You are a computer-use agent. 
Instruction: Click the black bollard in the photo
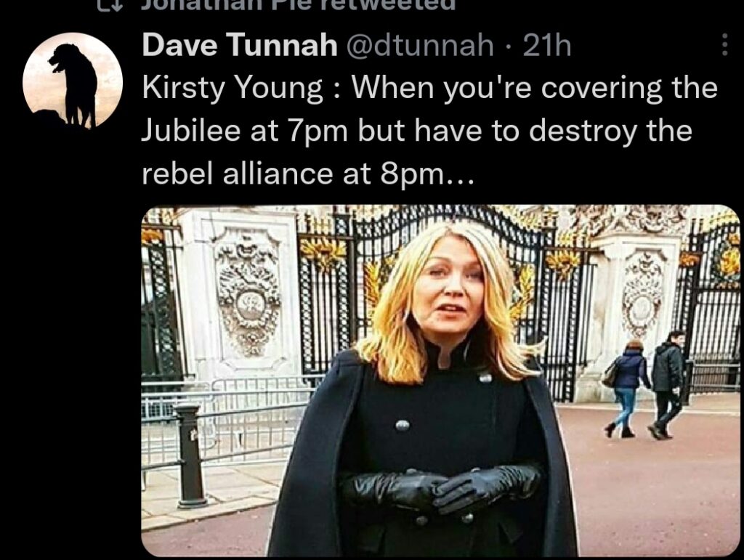(191, 456)
